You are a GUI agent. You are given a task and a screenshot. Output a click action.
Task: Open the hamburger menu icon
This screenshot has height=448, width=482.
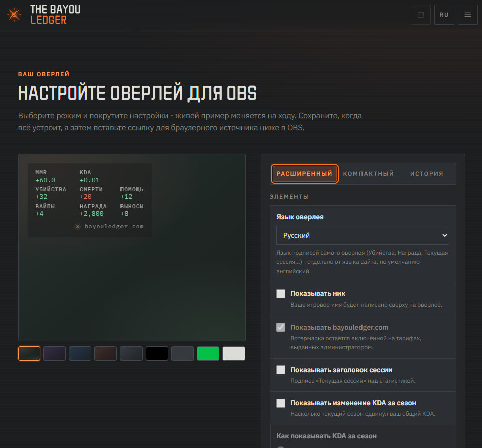coord(467,15)
